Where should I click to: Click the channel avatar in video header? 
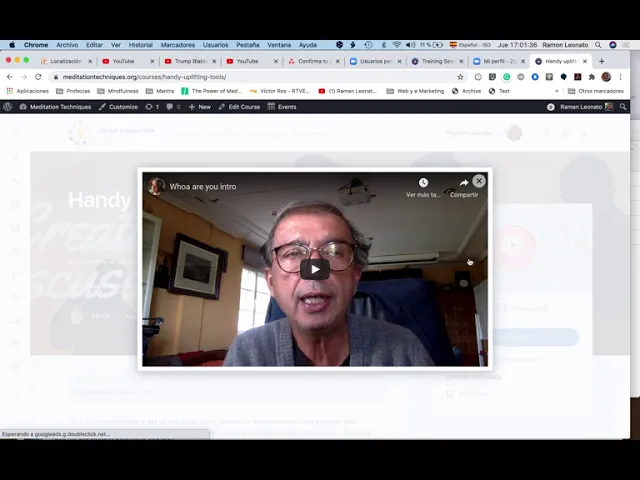click(x=156, y=187)
